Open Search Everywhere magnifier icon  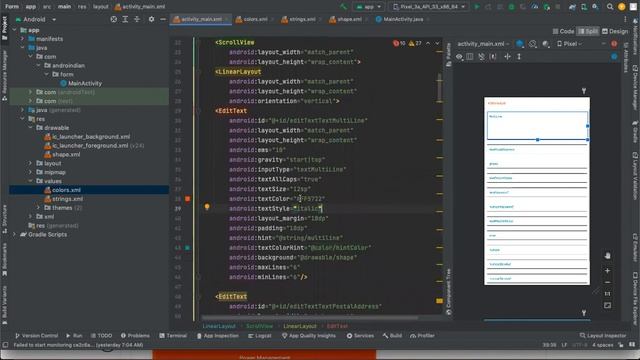point(610,7)
